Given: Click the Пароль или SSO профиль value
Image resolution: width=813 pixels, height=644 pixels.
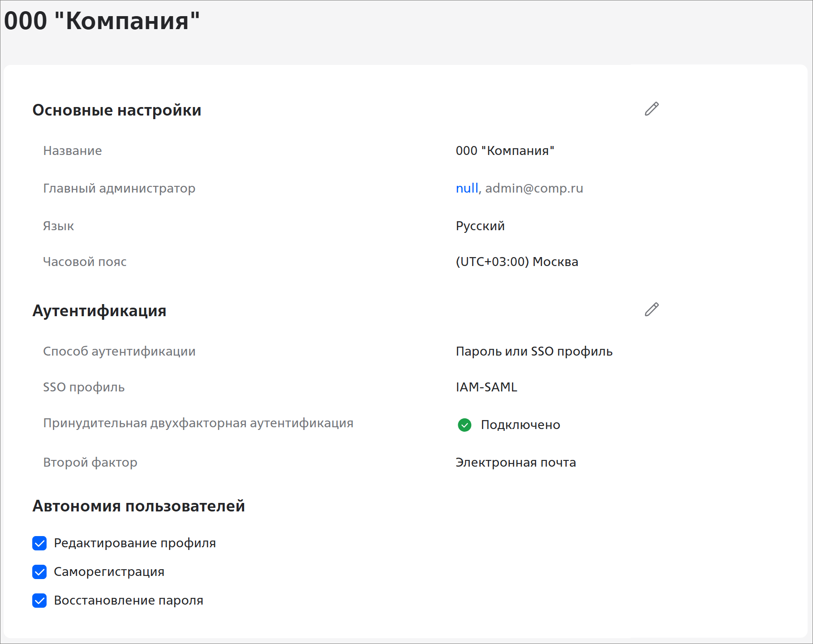Looking at the screenshot, I should (534, 352).
